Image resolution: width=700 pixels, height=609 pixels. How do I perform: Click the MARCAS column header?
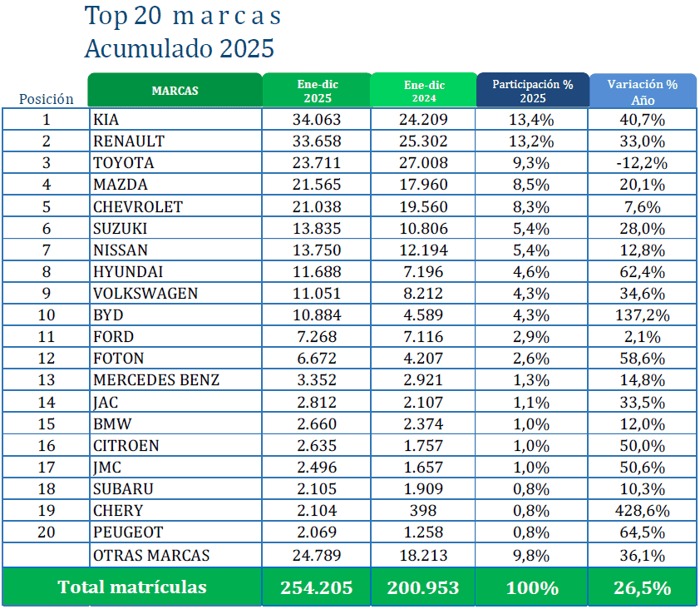175,90
